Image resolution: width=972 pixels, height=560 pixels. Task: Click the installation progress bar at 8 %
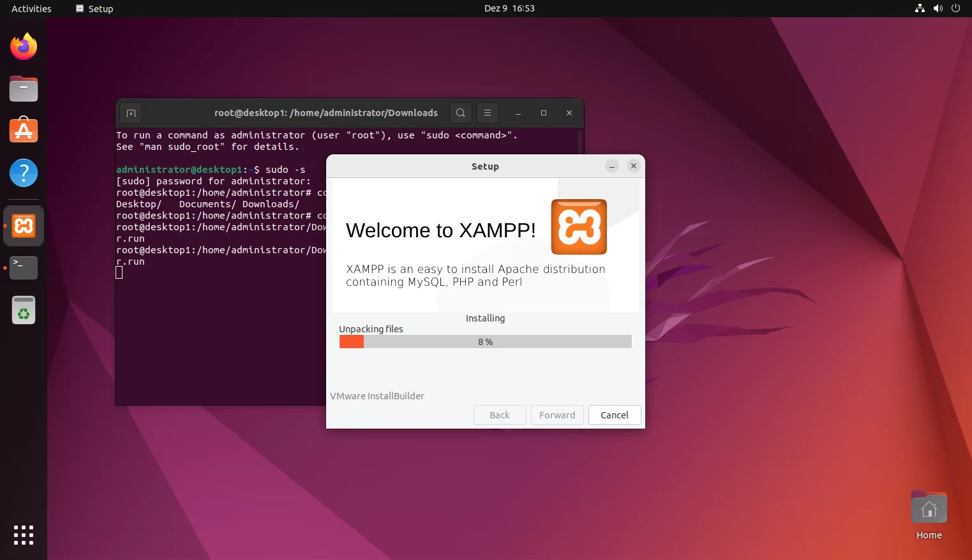(486, 342)
